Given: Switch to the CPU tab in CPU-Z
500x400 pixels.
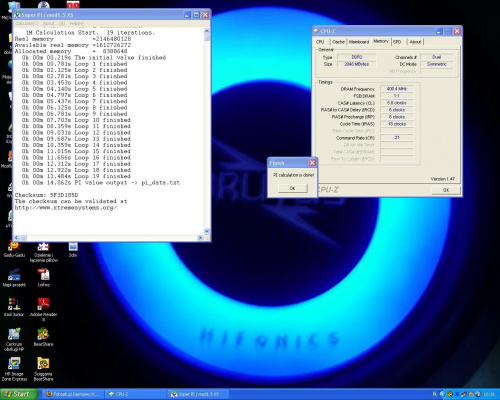Looking at the screenshot, I should 320,42.
